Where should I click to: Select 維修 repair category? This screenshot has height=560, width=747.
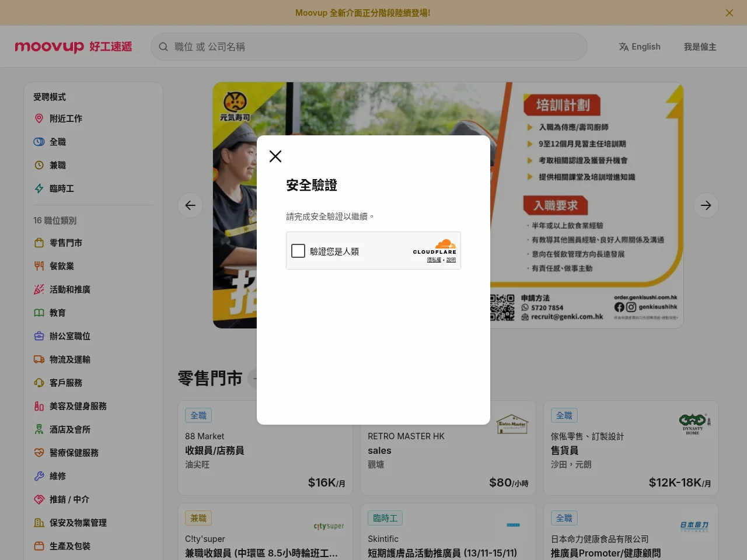pos(93,476)
